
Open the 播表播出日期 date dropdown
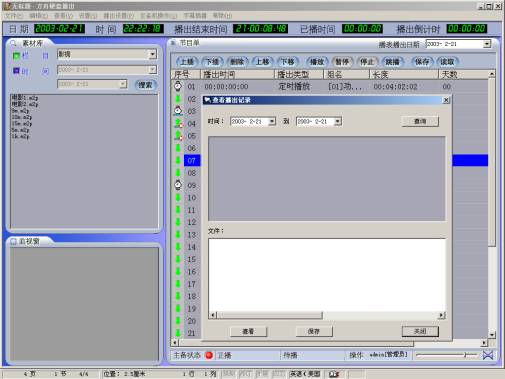click(487, 44)
